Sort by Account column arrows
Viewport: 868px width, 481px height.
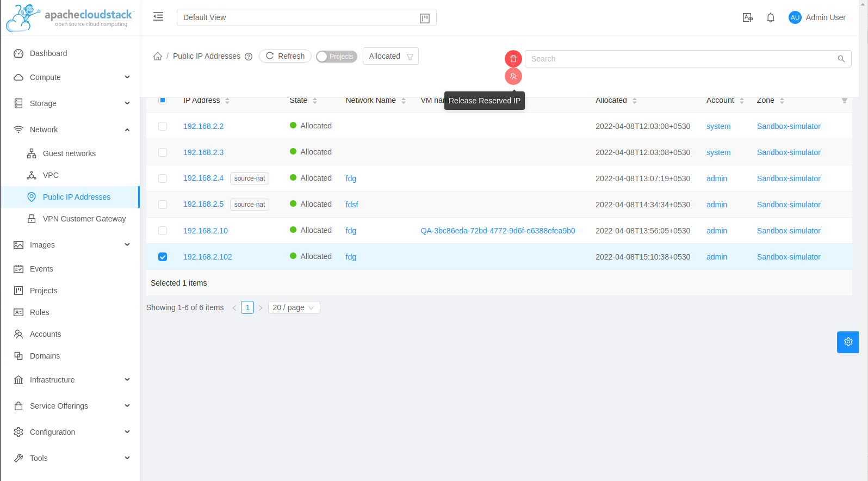click(742, 101)
